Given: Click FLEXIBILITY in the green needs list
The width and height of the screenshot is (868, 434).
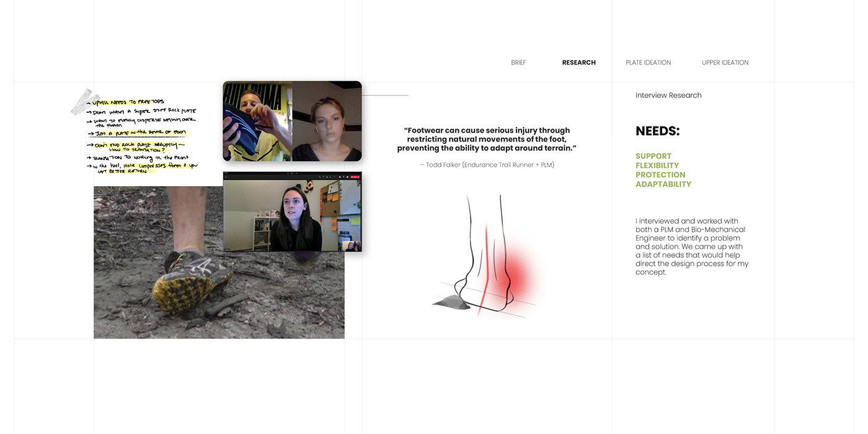Looking at the screenshot, I should click(x=657, y=165).
